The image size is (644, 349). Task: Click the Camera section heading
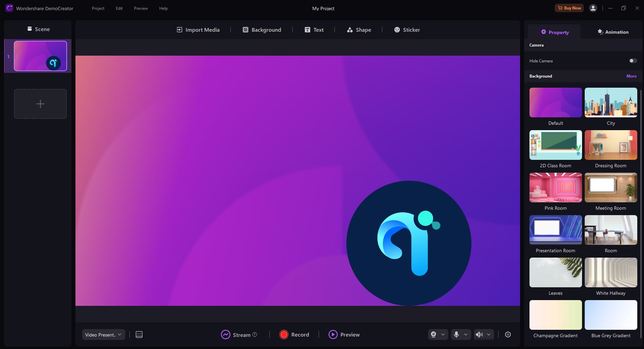[x=537, y=45]
